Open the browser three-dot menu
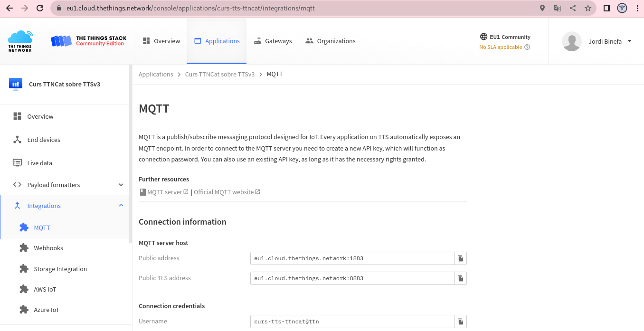 click(x=637, y=8)
